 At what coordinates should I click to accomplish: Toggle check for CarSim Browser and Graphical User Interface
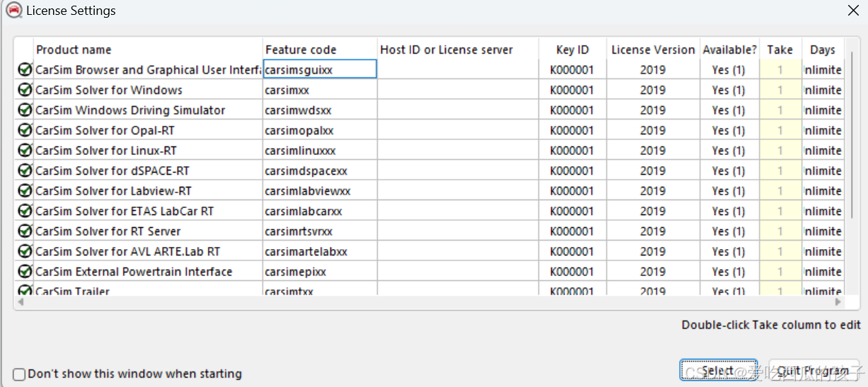coord(25,69)
